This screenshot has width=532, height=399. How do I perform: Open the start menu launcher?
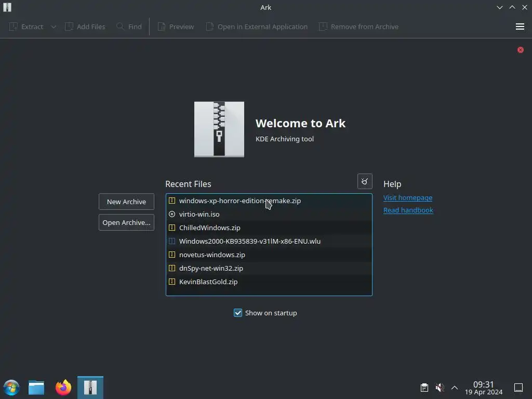point(11,388)
